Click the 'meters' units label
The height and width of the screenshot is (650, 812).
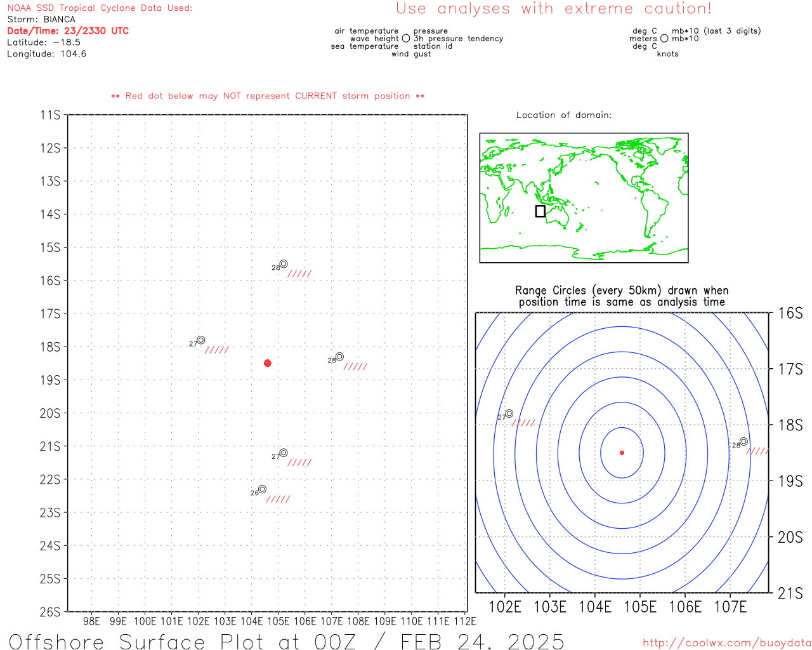pos(643,39)
